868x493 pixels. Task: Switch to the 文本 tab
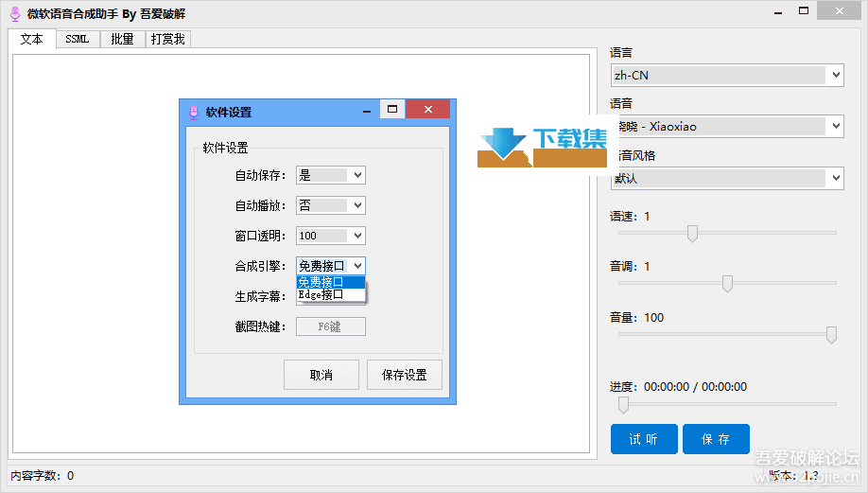(32, 39)
